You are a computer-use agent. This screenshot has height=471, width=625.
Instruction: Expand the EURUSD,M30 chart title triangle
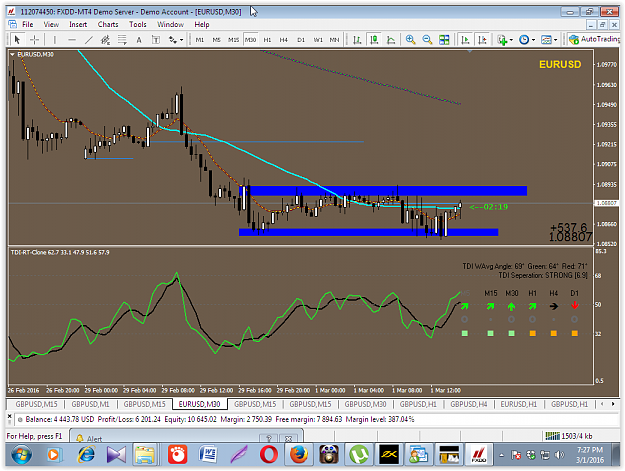pyautogui.click(x=12, y=54)
